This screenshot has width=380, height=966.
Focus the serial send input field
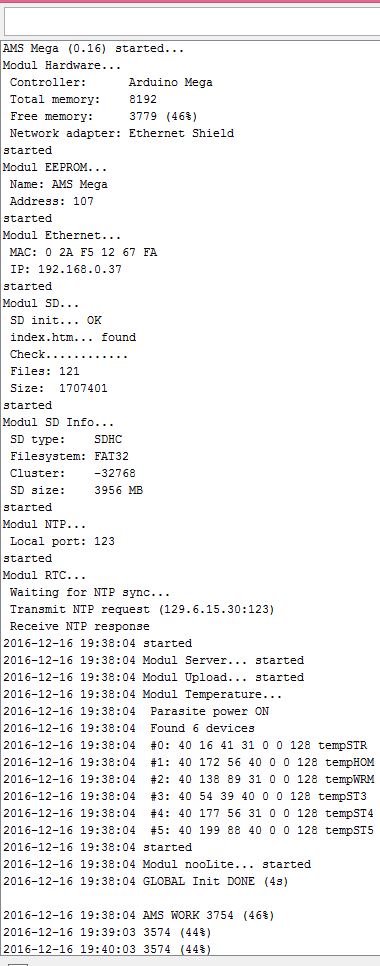tap(192, 22)
